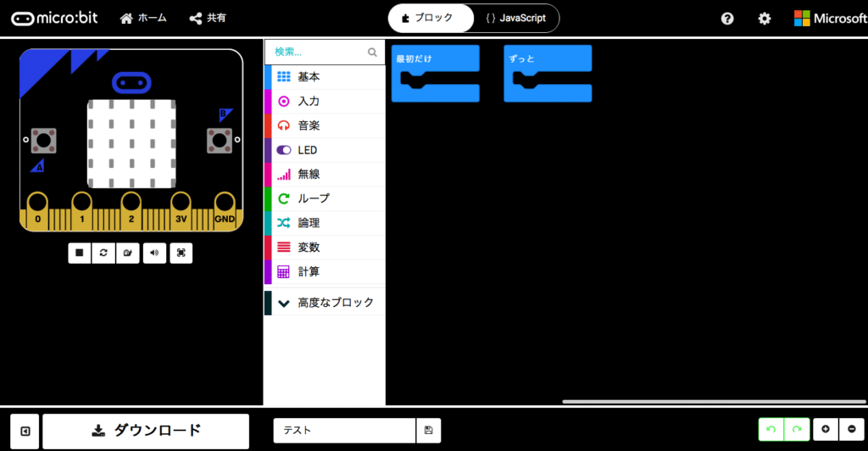Stop the simulator with the square button
This screenshot has width=868, height=451.
pos(79,253)
